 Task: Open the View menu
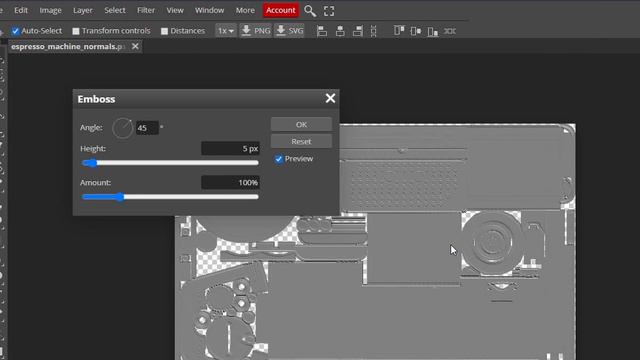coord(175,10)
